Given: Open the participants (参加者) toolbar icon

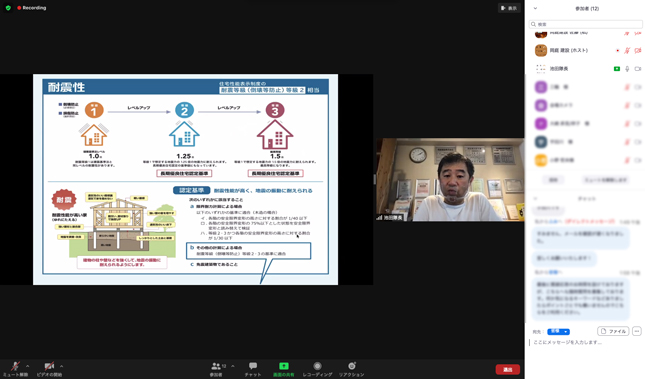Looking at the screenshot, I should 216,366.
